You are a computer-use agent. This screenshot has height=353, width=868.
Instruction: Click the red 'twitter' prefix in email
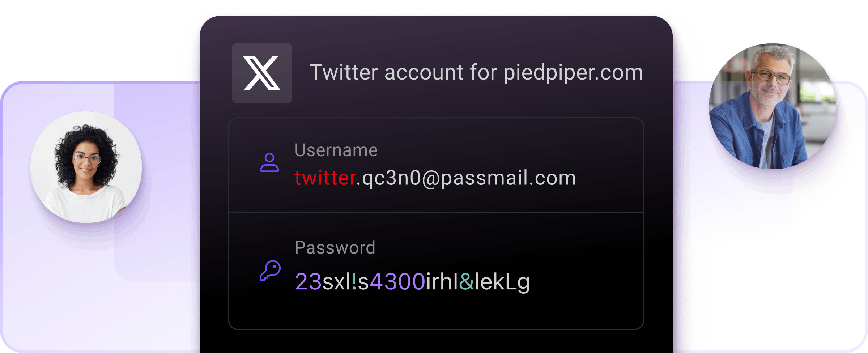pos(325,178)
